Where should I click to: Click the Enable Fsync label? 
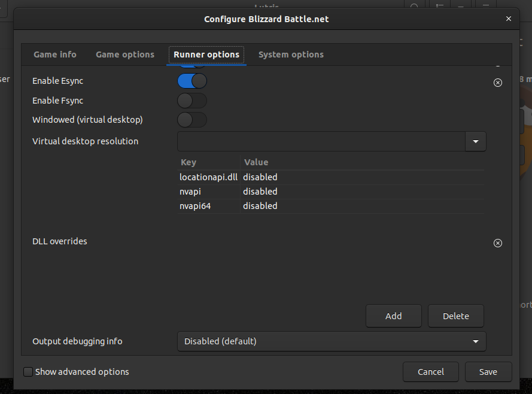click(x=57, y=101)
